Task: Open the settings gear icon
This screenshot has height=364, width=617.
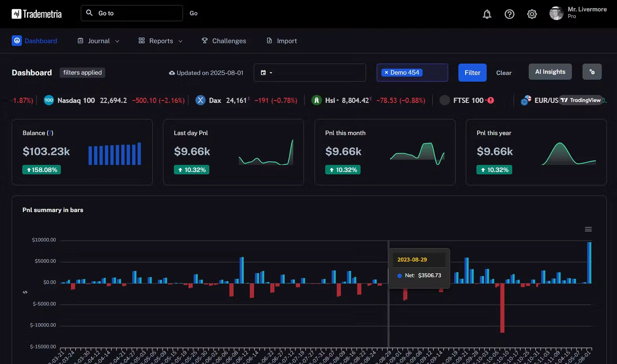Action: pyautogui.click(x=532, y=14)
